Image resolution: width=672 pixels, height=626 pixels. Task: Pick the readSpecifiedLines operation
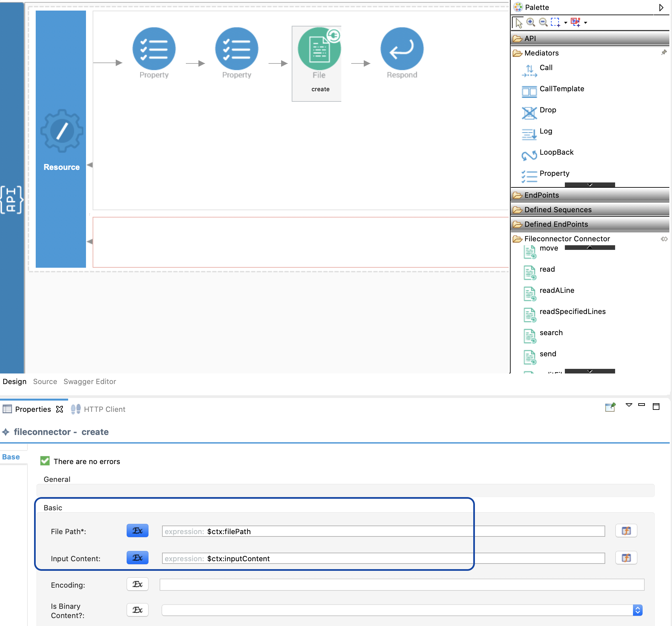click(x=564, y=314)
